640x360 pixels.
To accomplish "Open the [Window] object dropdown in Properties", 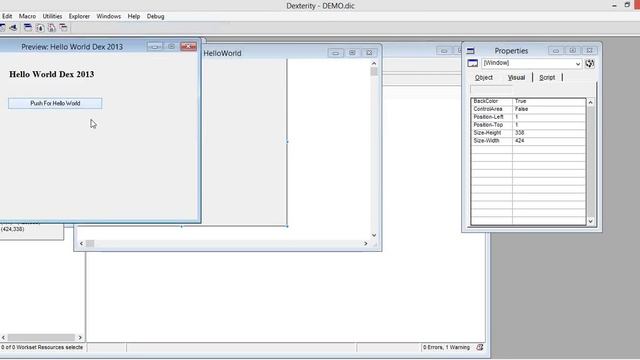I will coord(578,64).
